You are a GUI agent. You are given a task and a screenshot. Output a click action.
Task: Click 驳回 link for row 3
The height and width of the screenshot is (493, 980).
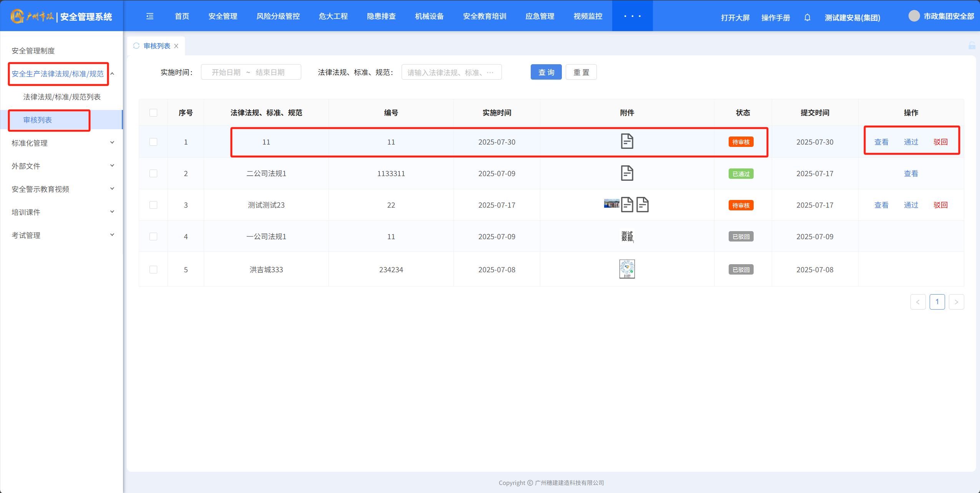[x=940, y=205]
